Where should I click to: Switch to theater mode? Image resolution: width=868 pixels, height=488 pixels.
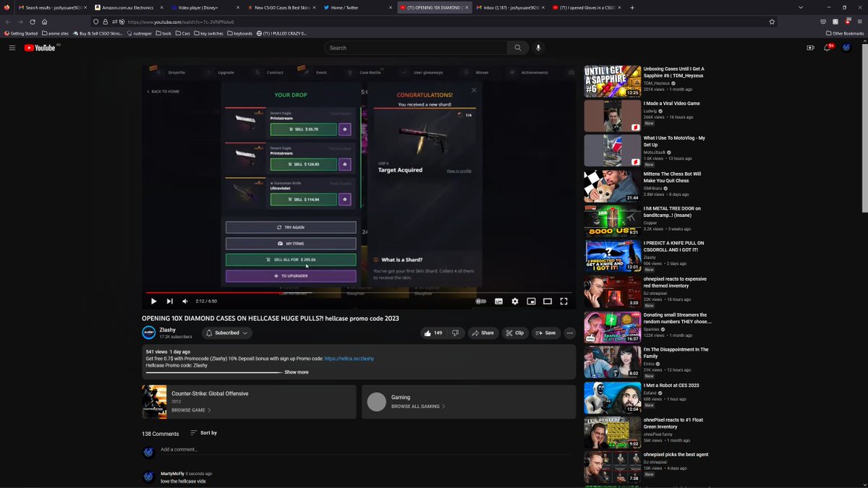tap(548, 301)
